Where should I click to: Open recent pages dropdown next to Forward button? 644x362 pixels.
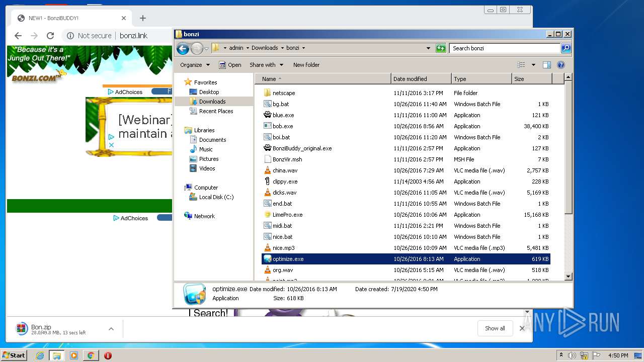[x=206, y=49]
